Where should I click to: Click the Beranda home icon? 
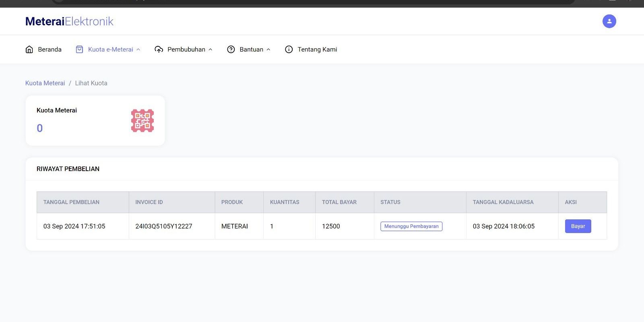click(x=29, y=50)
